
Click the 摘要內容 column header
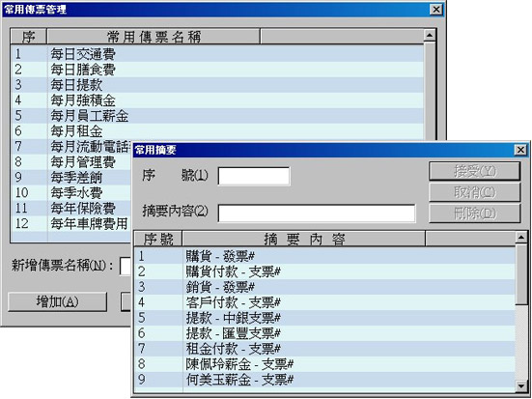click(x=304, y=239)
